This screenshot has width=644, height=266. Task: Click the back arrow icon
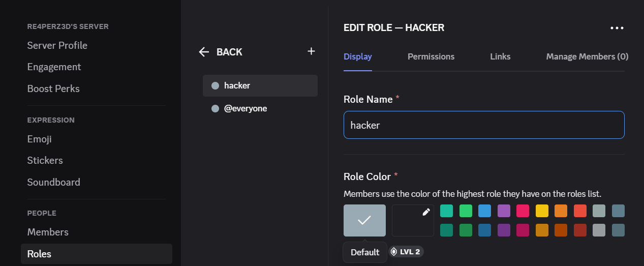[x=204, y=52]
